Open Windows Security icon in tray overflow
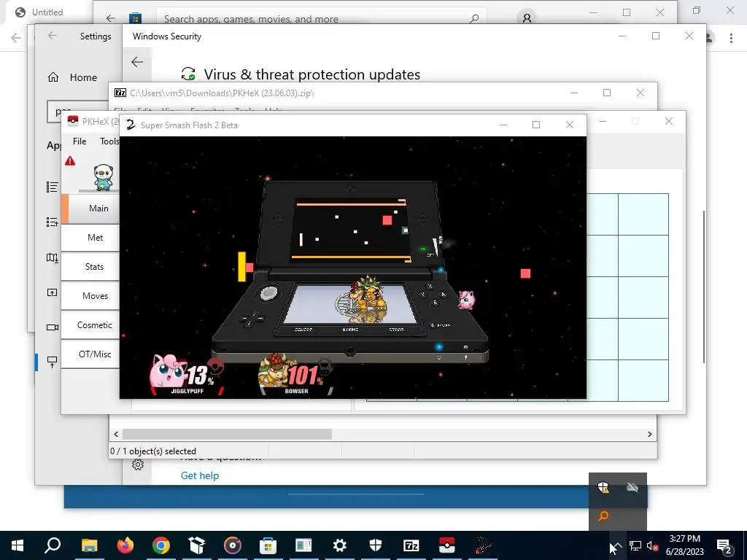The image size is (747, 560). tap(603, 487)
